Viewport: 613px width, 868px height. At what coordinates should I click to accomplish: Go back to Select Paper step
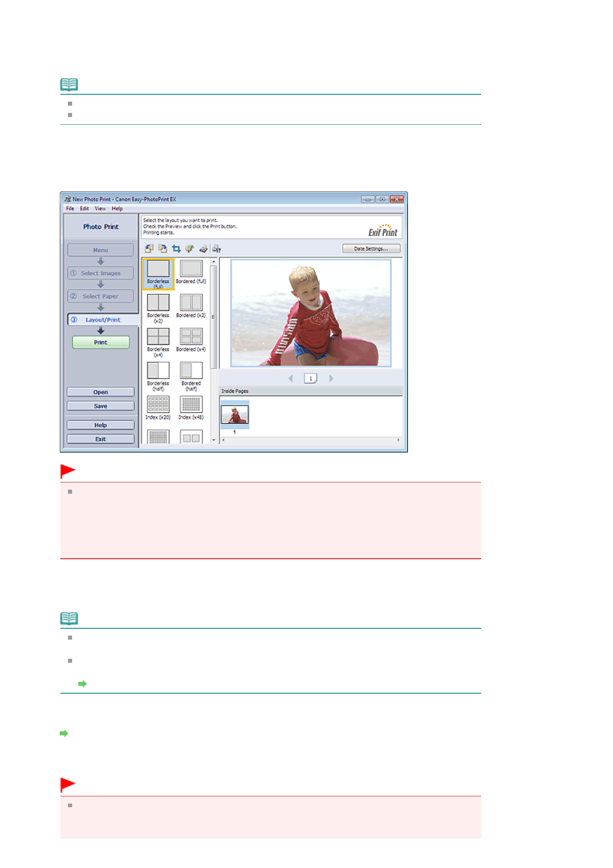100,296
